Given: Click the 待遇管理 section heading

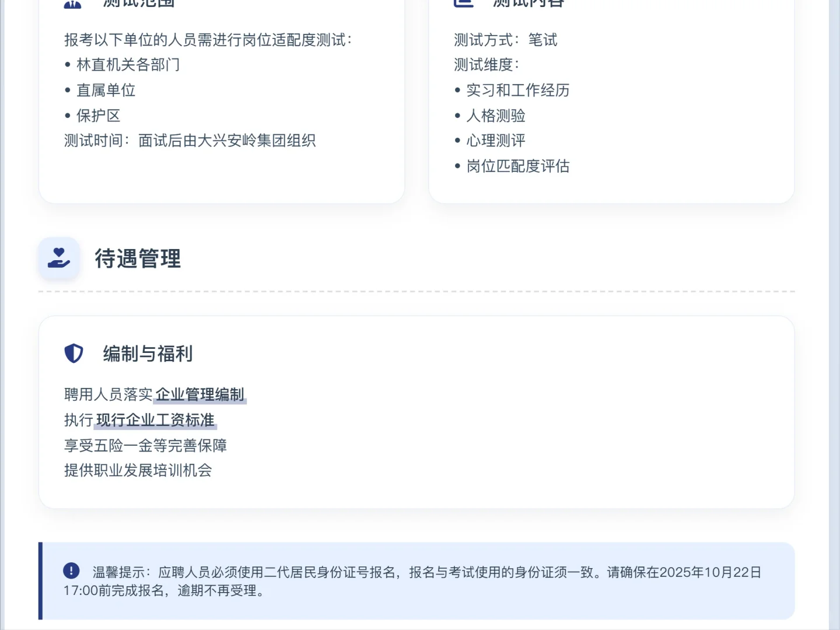Looking at the screenshot, I should point(138,258).
